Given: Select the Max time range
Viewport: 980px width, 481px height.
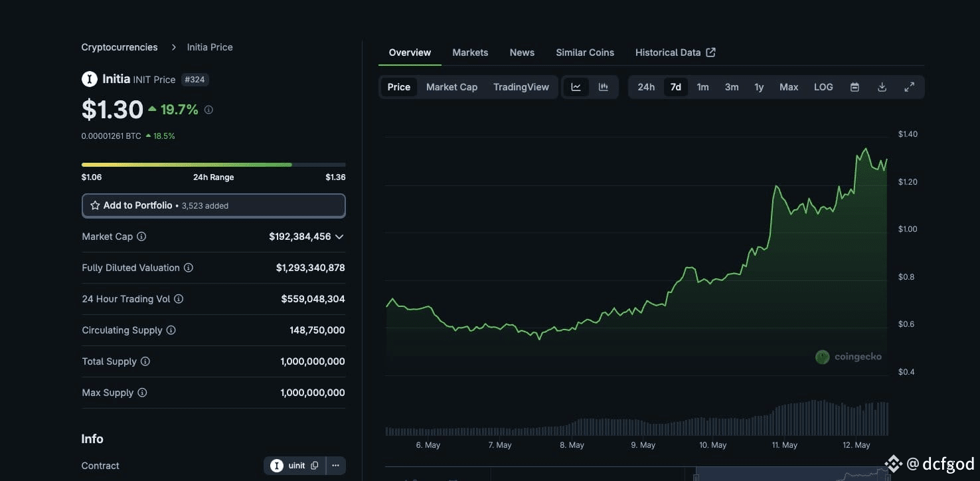Looking at the screenshot, I should [789, 87].
